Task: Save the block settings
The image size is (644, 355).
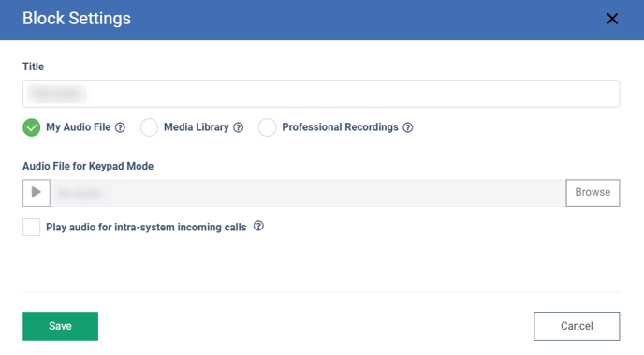Action: [60, 326]
